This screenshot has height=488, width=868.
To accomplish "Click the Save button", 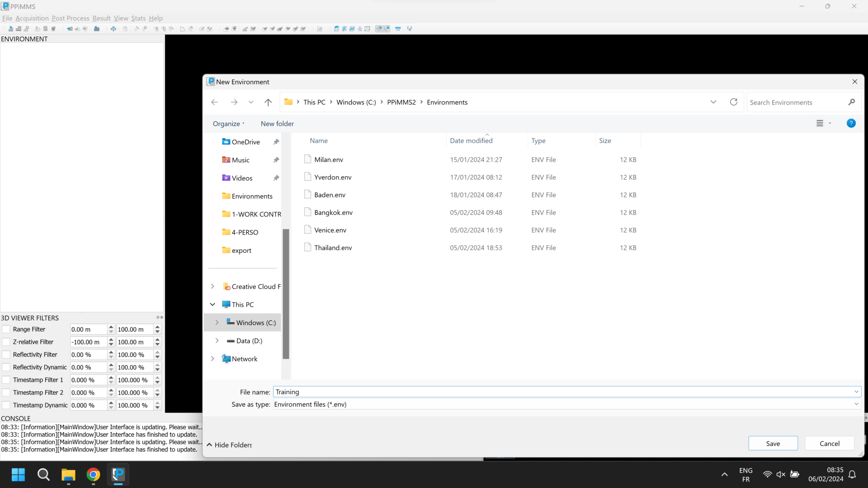I will click(773, 443).
